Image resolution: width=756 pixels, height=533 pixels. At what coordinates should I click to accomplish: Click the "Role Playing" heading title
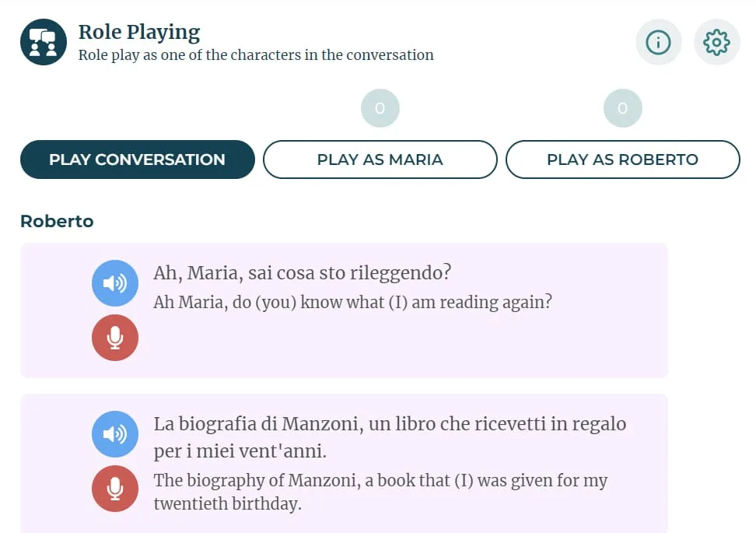pos(139,32)
